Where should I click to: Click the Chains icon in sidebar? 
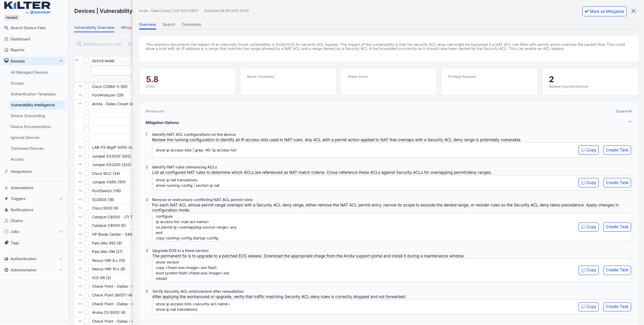click(6, 221)
